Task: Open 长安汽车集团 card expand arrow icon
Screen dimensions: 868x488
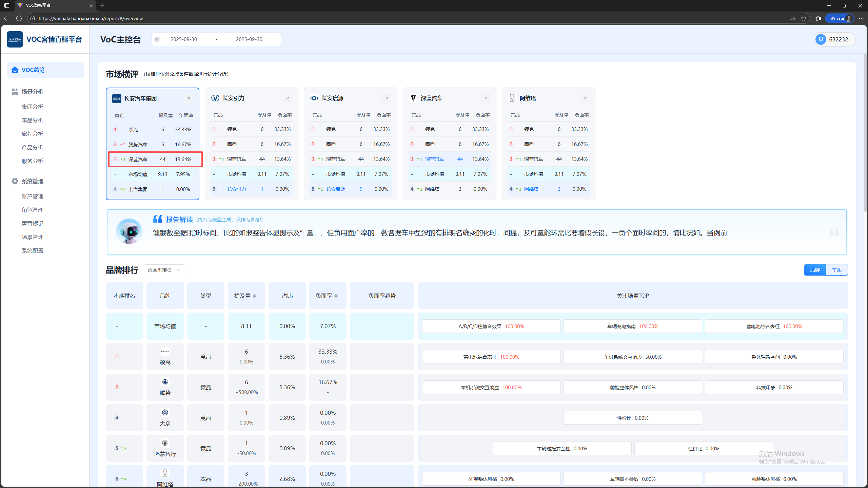Action: click(x=188, y=98)
